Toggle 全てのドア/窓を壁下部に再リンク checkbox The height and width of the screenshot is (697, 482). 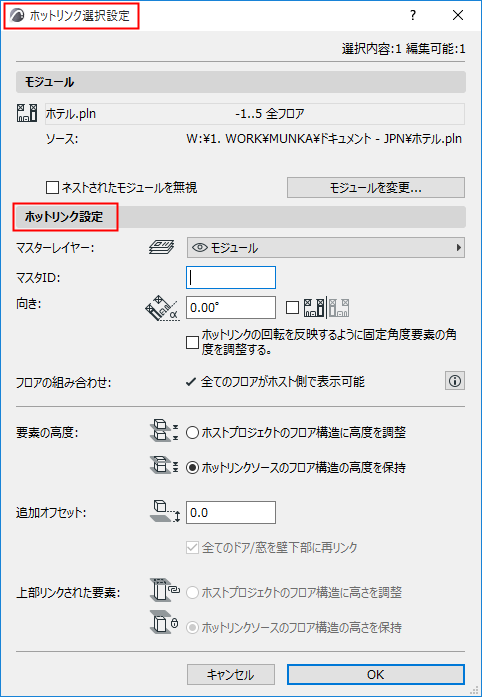click(x=192, y=548)
